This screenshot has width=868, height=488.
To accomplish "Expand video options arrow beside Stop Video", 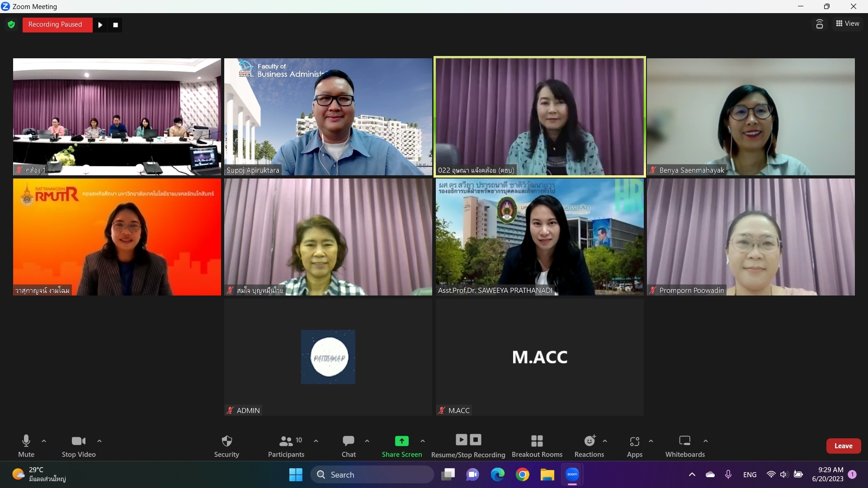I will click(99, 441).
